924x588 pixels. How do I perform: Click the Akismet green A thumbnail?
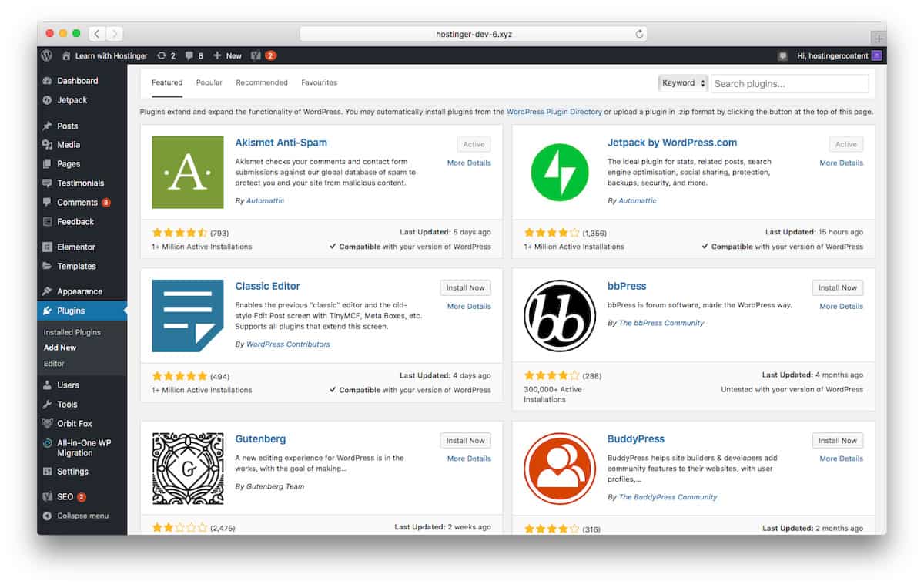(x=188, y=173)
